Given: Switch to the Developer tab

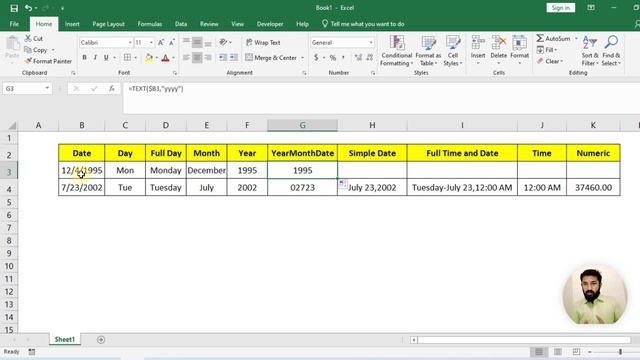Looking at the screenshot, I should [270, 24].
